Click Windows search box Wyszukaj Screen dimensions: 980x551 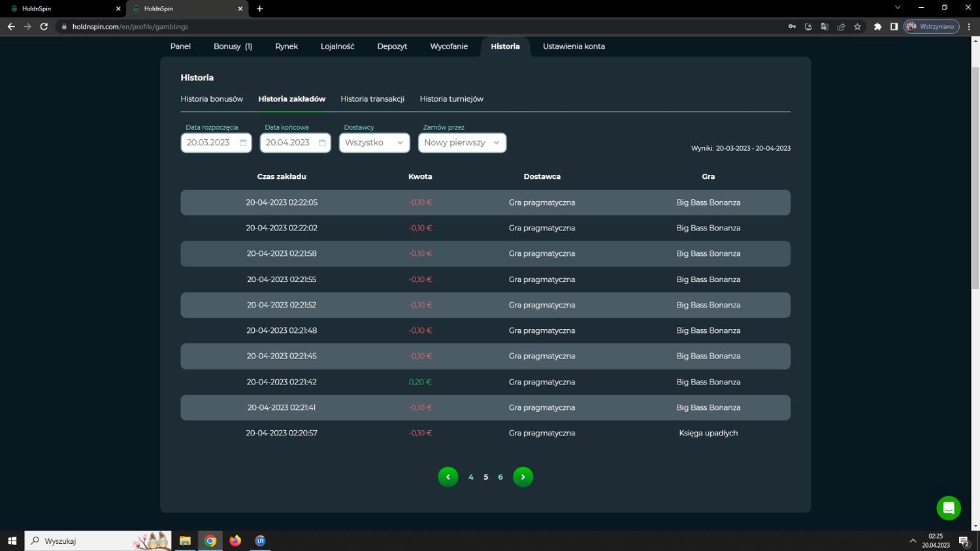pyautogui.click(x=98, y=541)
